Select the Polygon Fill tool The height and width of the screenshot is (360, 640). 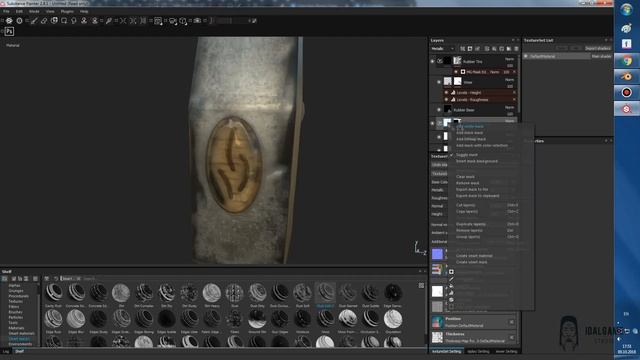click(64, 20)
